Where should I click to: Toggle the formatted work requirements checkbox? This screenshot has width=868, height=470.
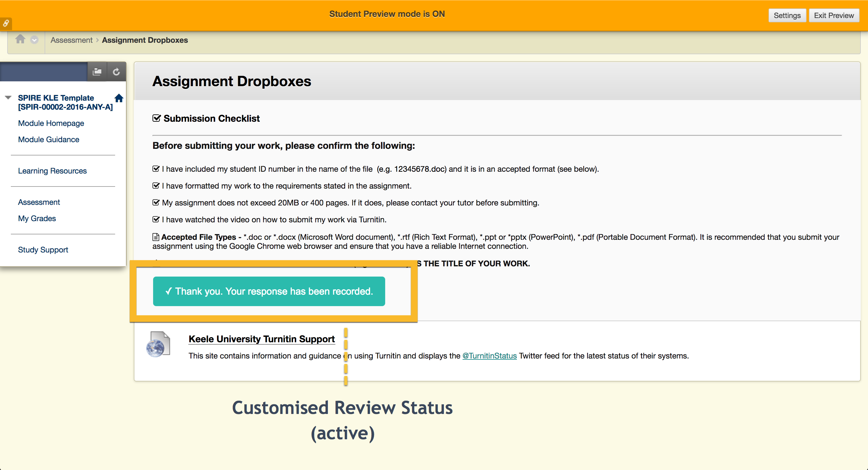(156, 186)
